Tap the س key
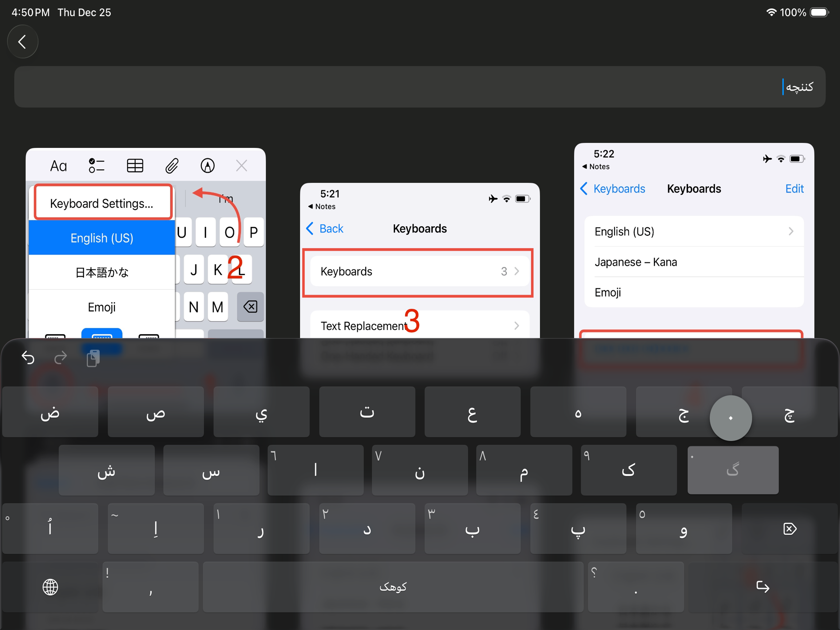 pyautogui.click(x=211, y=470)
